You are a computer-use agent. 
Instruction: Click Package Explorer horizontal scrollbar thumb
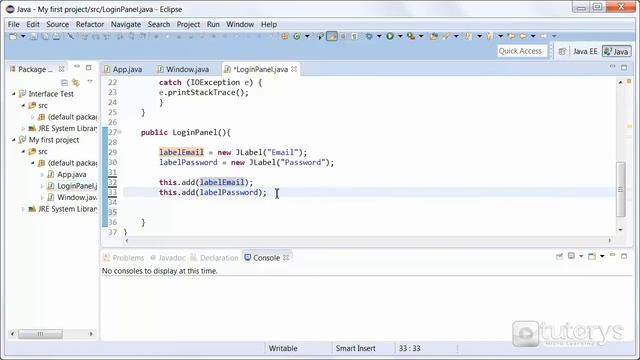pyautogui.click(x=40, y=334)
